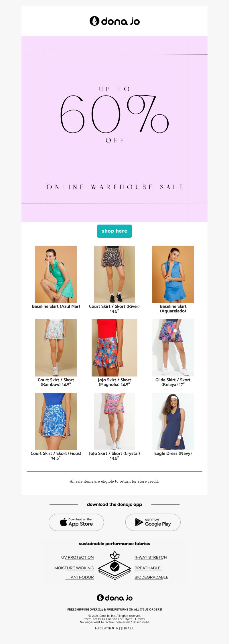Open JoJo Skirt / Skort (Magnolia) image
This screenshot has width=229, height=644.
pyautogui.click(x=114, y=348)
